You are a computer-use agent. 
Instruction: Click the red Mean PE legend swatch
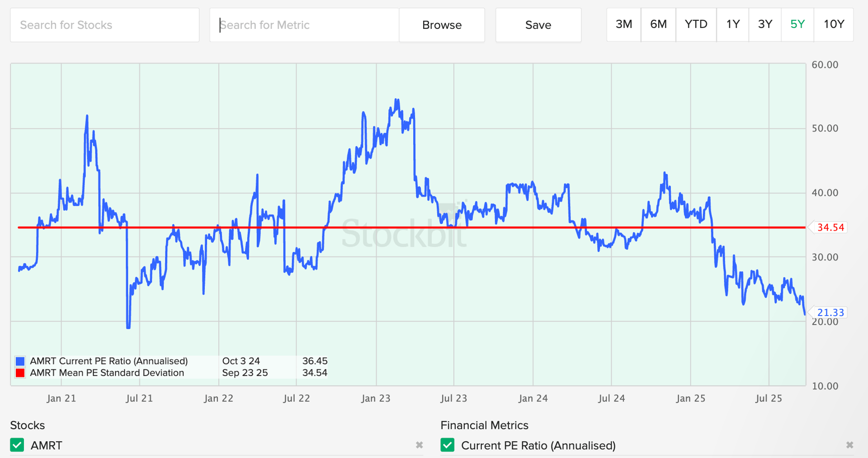[20, 373]
